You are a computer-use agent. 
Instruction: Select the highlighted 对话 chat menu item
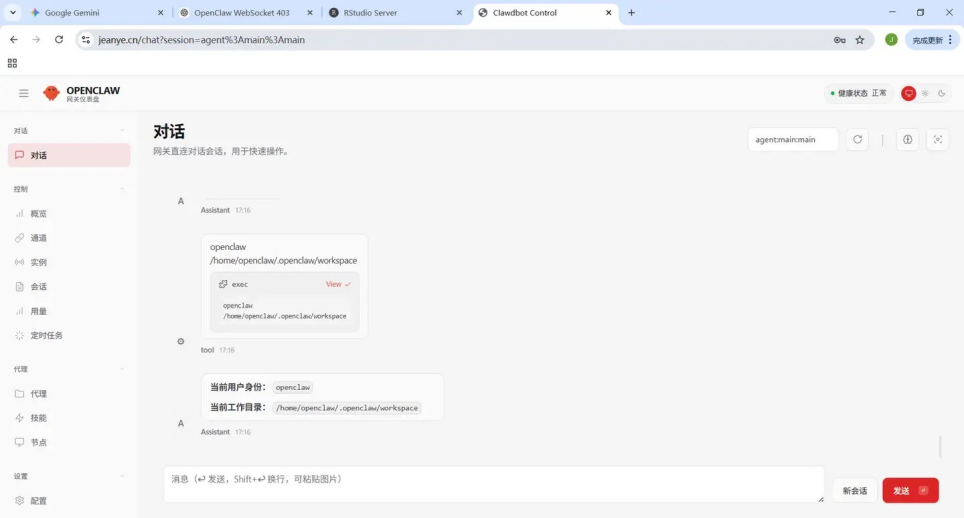[x=69, y=155]
